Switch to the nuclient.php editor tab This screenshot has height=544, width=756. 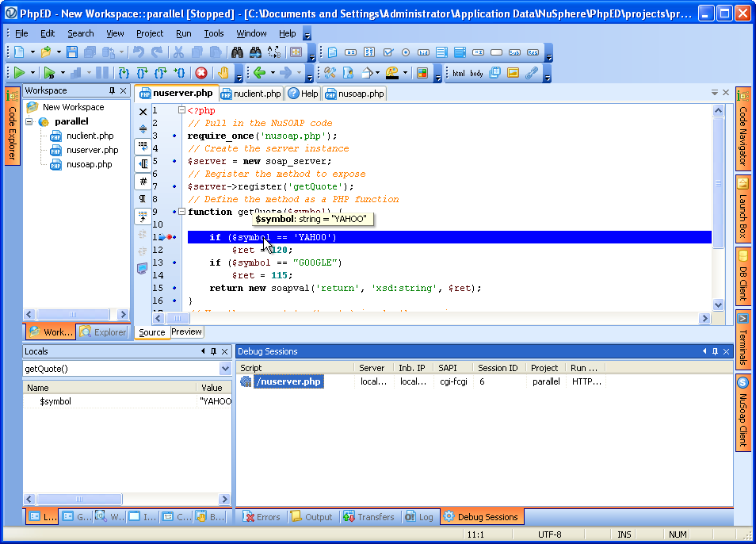click(x=252, y=94)
